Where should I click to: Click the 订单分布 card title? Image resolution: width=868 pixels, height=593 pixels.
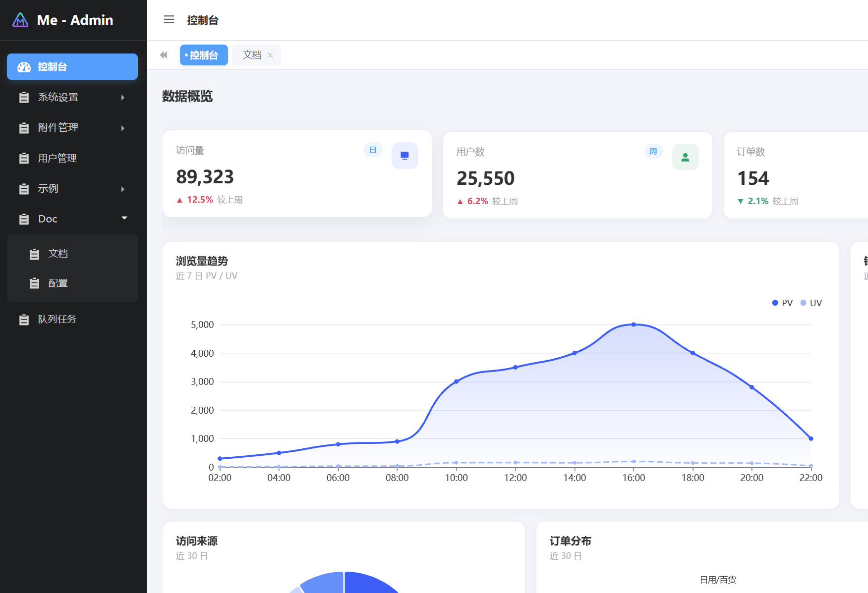point(571,541)
